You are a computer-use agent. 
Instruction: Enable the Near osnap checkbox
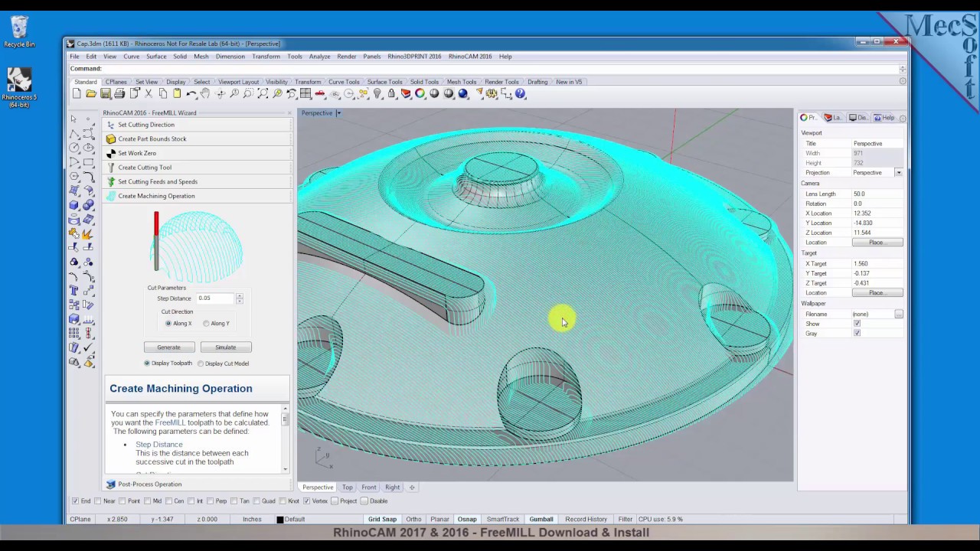[x=98, y=500]
